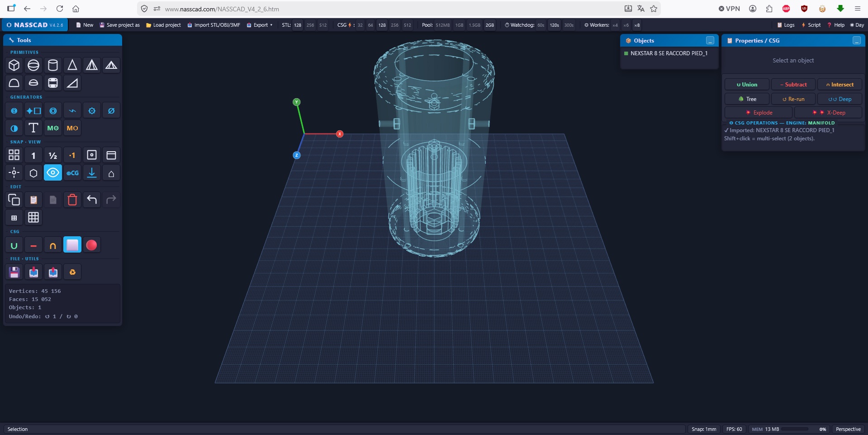This screenshot has width=868, height=435.
Task: Open the Script menu item
Action: (811, 25)
